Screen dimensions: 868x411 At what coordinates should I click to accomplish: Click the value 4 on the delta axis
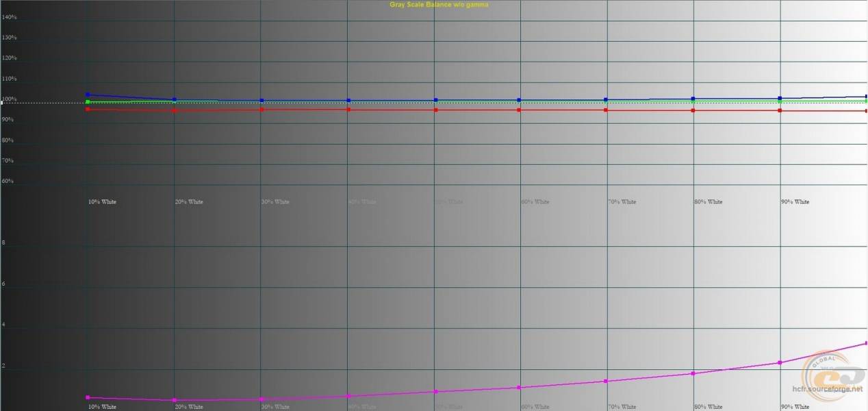click(x=4, y=325)
